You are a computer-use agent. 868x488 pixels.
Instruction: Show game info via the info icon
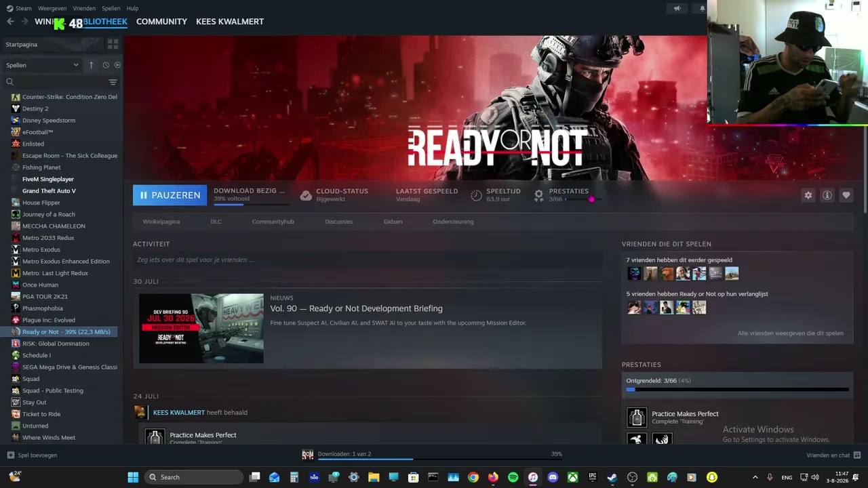827,195
